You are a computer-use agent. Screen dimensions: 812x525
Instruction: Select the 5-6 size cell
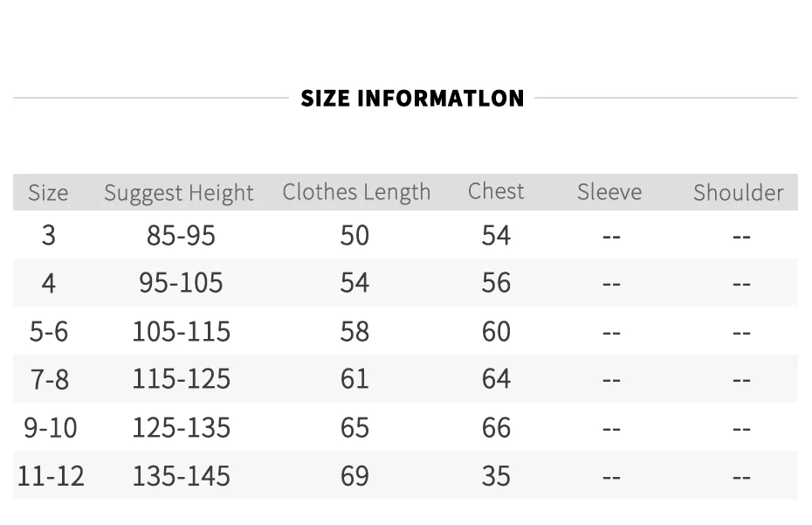tap(49, 332)
